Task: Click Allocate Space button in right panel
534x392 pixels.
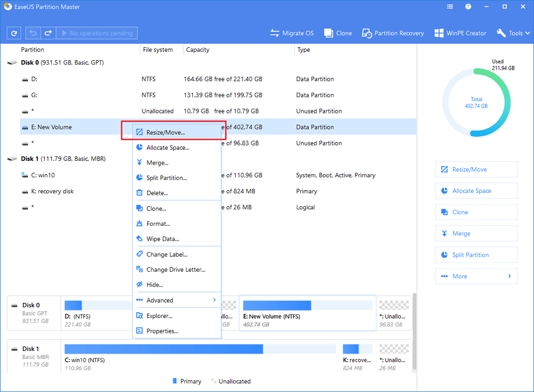Action: click(x=476, y=191)
